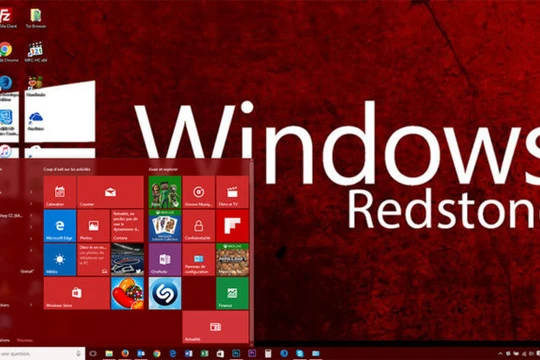Open the Courrier mail tile

[x=111, y=192]
